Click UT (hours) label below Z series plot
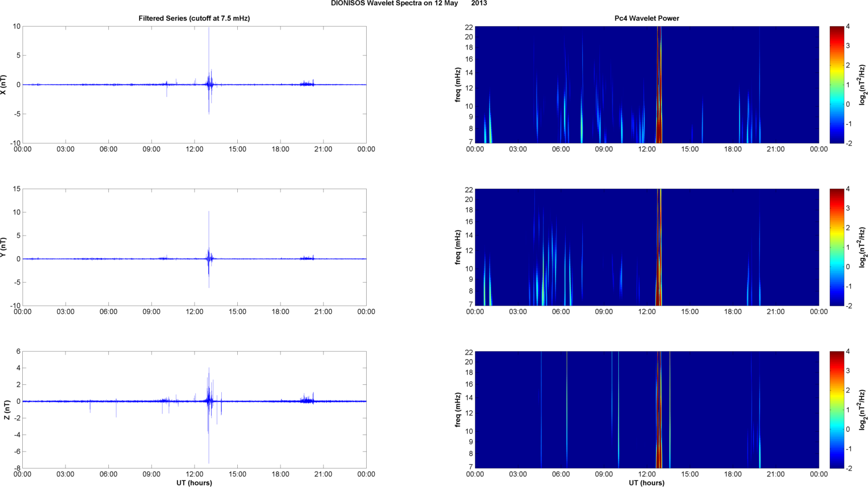This screenshot has width=868, height=487. (194, 483)
